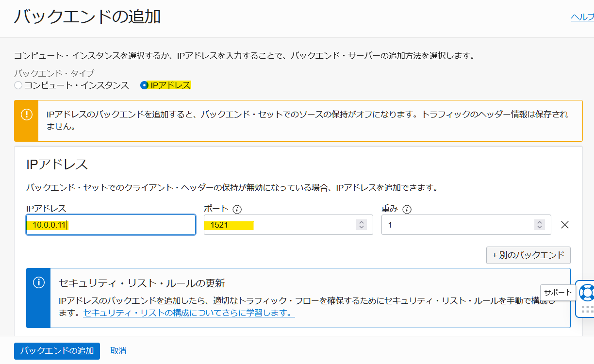Click the サポート lifebuoy icon

(x=587, y=293)
